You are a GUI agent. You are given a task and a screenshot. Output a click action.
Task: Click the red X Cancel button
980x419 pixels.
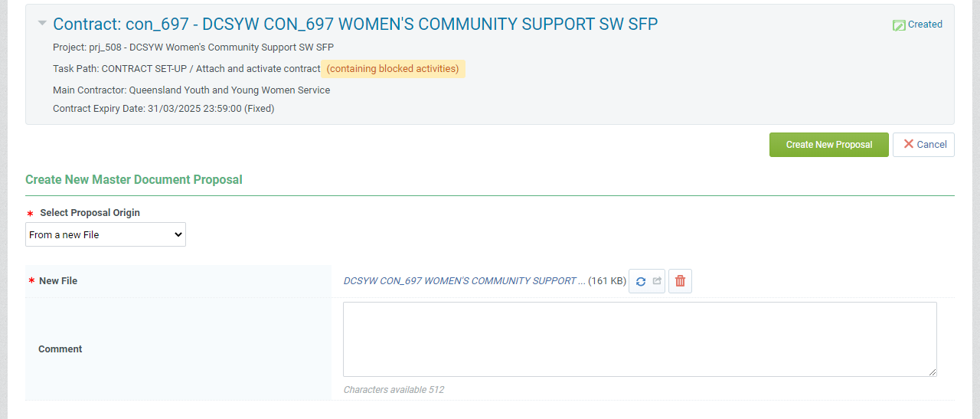tap(923, 145)
